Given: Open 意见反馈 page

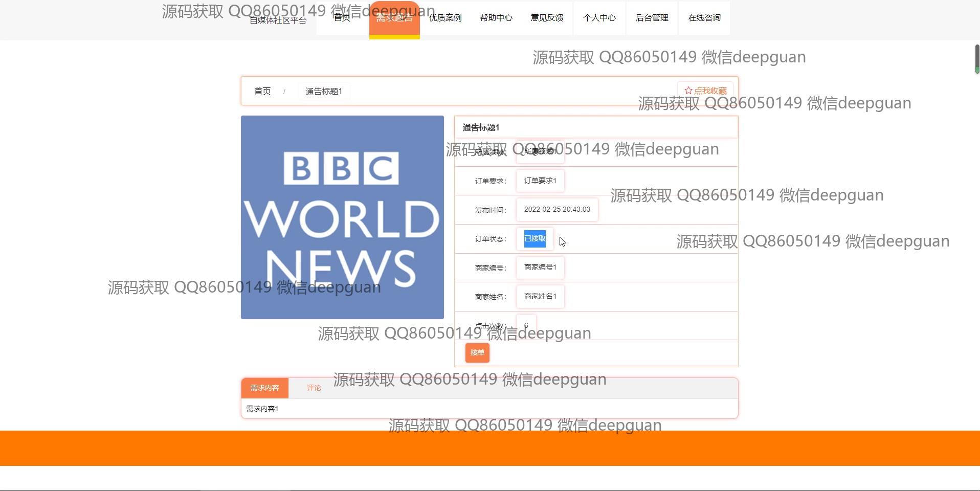Looking at the screenshot, I should [547, 18].
